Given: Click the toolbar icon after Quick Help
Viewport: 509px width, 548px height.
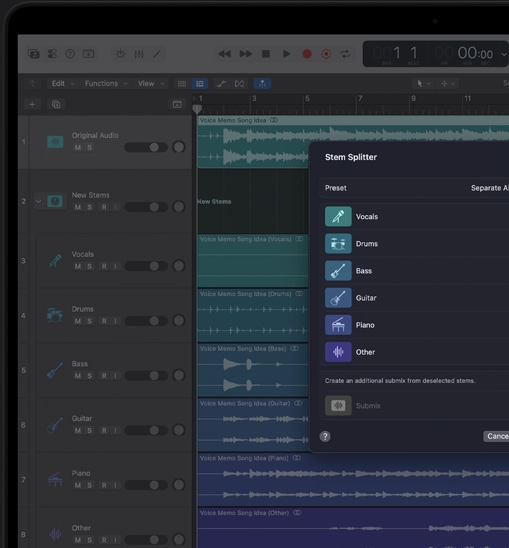Looking at the screenshot, I should pos(88,54).
